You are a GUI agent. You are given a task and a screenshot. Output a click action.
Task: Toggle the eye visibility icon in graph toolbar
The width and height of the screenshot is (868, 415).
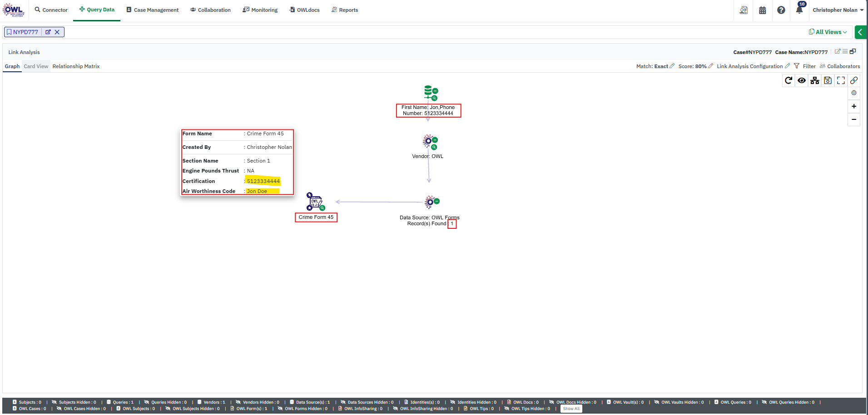802,80
